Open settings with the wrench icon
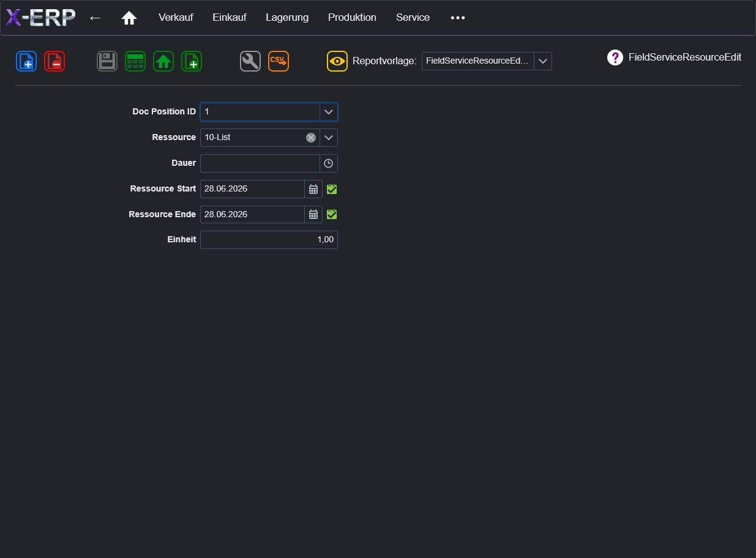Viewport: 756px width, 558px height. [250, 61]
